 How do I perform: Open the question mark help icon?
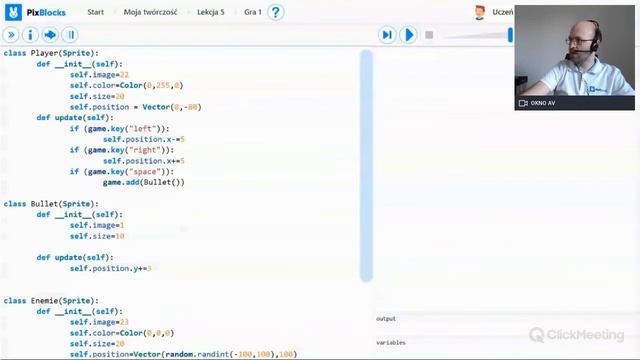pos(276,12)
